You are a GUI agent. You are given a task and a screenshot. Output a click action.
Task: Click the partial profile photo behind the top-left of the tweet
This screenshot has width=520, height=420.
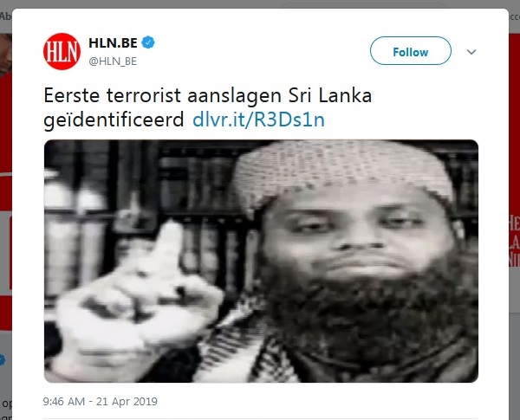tap(6, 55)
